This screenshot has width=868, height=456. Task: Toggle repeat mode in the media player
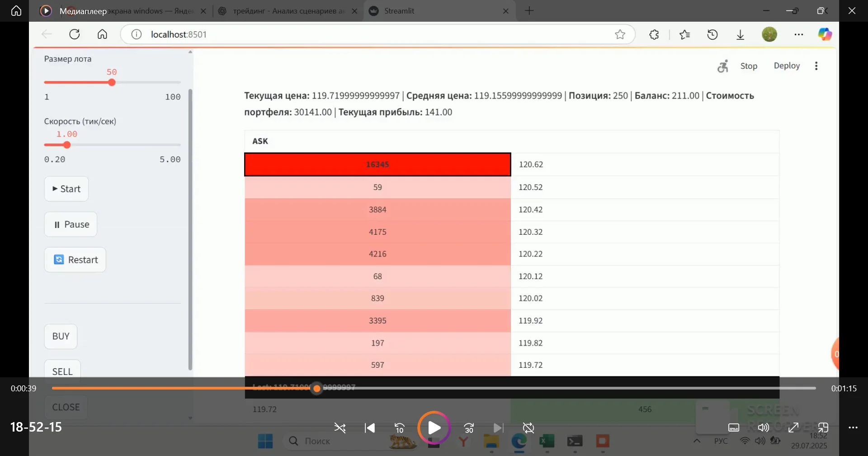[528, 428]
